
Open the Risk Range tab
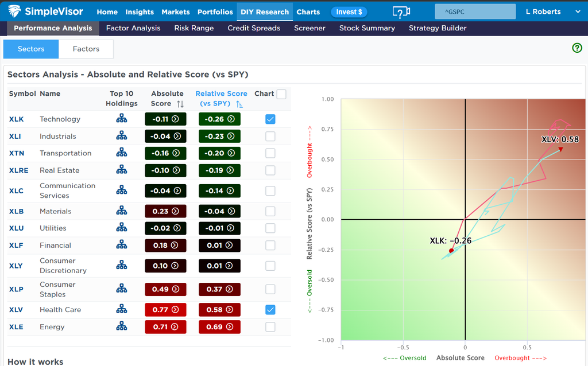194,28
